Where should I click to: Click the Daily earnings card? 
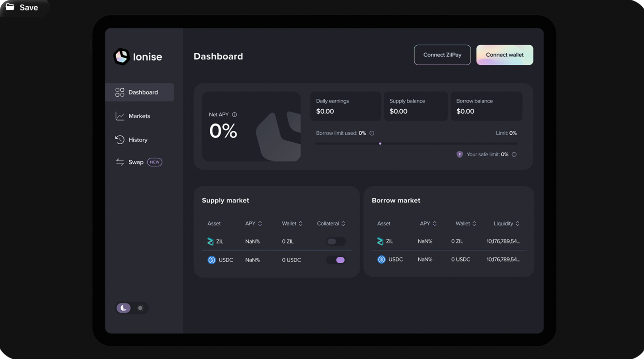pos(346,106)
